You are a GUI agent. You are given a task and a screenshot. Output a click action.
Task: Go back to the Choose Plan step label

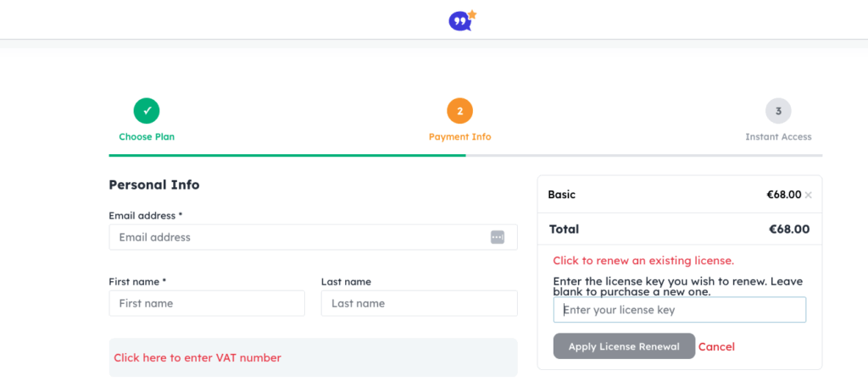click(x=147, y=137)
